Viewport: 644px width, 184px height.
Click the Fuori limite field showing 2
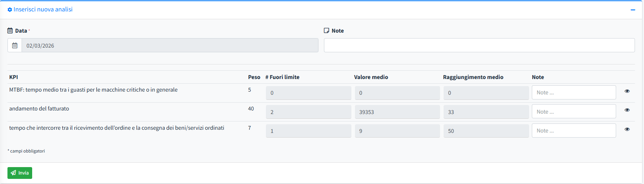point(308,112)
